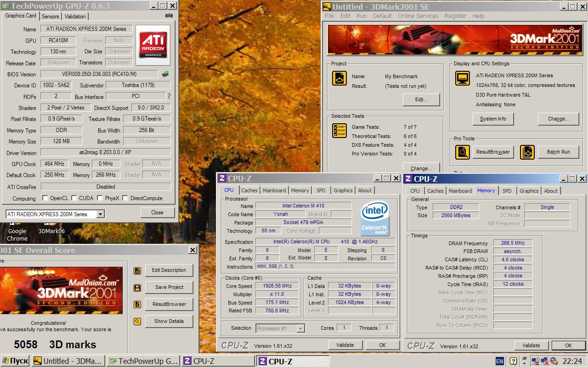
Task: Click the Bus Interface question mark help
Action: pyautogui.click(x=169, y=96)
